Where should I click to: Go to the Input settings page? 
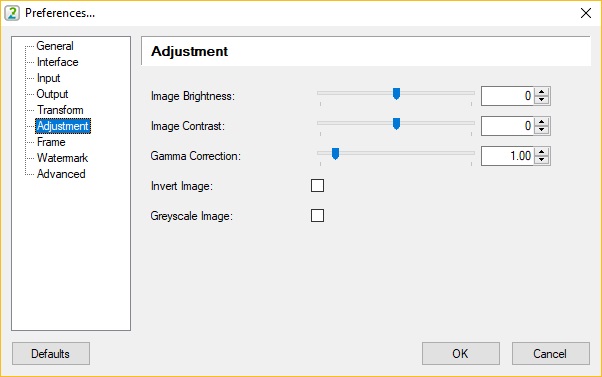coord(48,78)
